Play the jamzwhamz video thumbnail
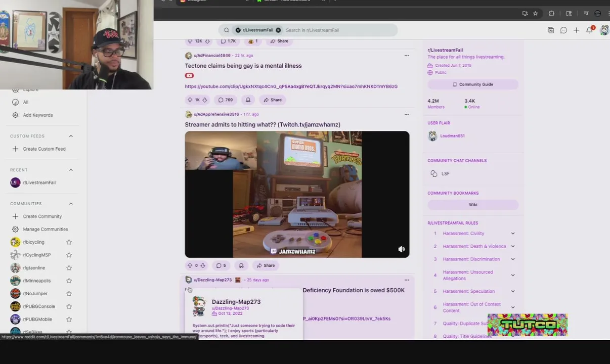Image resolution: width=610 pixels, height=364 pixels. point(297,195)
